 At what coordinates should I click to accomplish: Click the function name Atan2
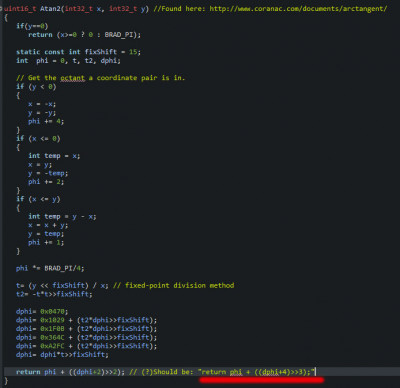[x=50, y=9]
